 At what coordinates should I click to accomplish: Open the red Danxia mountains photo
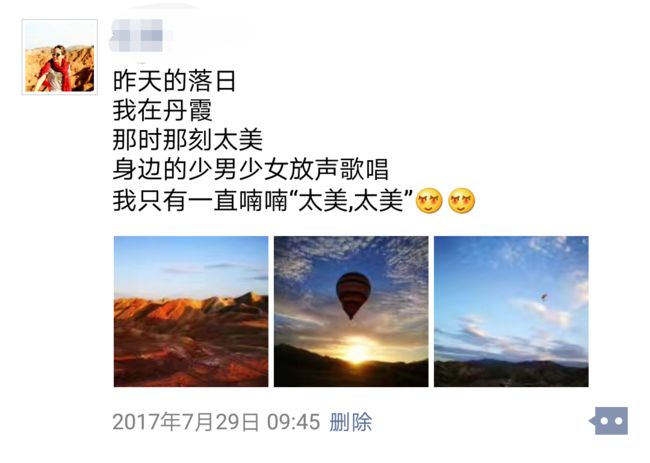point(191,311)
